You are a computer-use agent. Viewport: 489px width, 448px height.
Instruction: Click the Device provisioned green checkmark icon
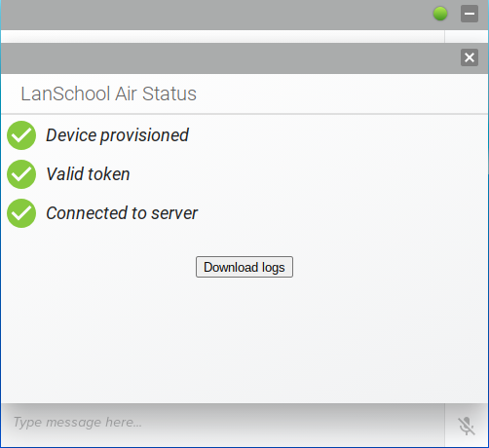point(21,135)
